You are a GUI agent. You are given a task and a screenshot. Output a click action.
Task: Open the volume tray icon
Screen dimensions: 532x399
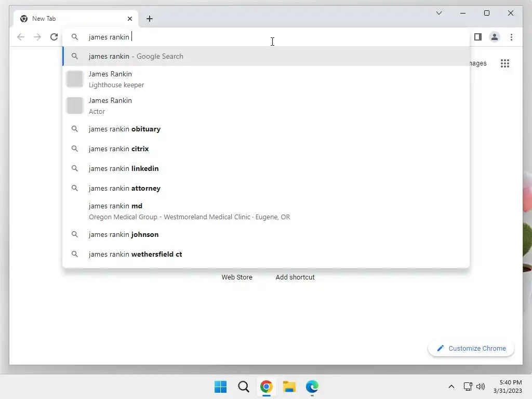pyautogui.click(x=481, y=387)
